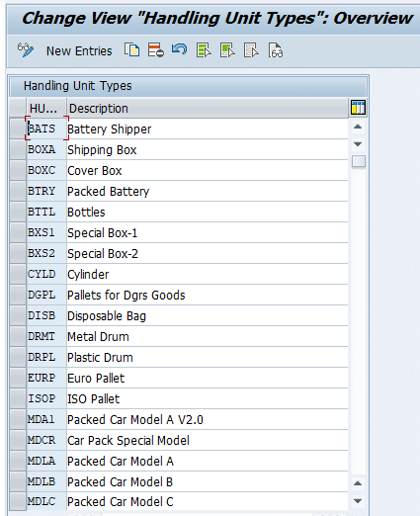Image resolution: width=420 pixels, height=516 pixels.
Task: Click the Pallets for Dgrs Goods description field
Action: click(x=208, y=295)
